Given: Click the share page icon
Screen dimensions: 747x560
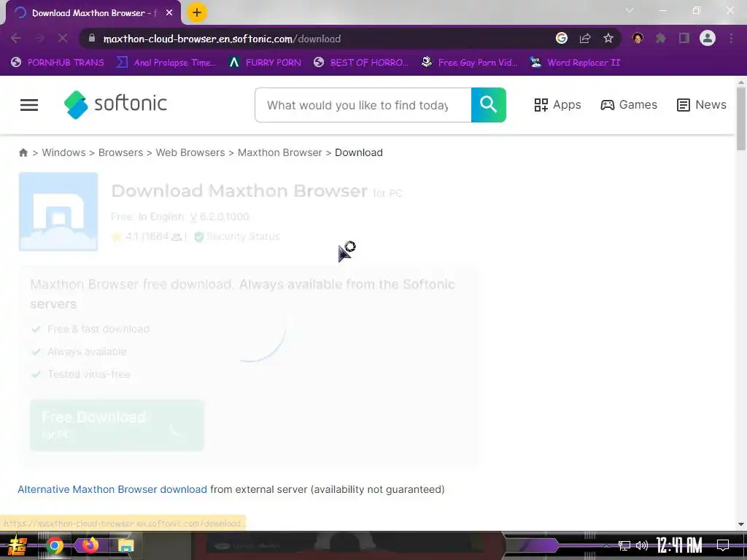Looking at the screenshot, I should (x=585, y=39).
